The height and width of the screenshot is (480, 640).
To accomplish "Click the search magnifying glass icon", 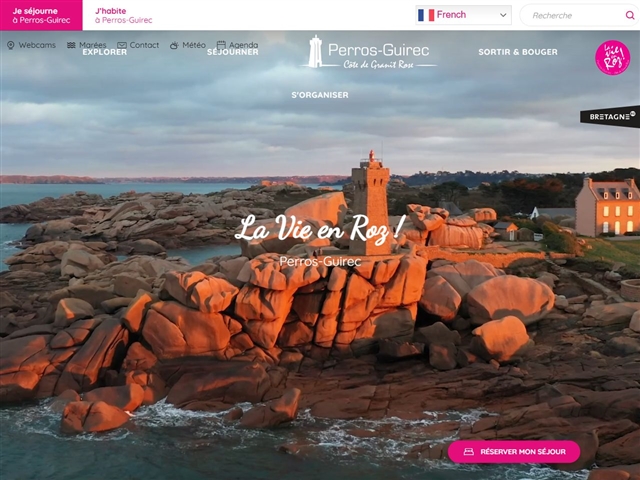I will (630, 16).
